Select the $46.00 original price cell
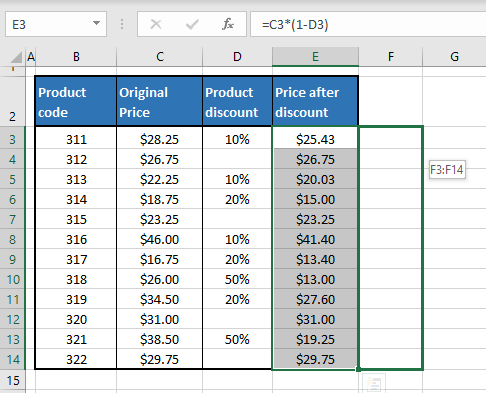This screenshot has height=393, width=486. (x=160, y=239)
